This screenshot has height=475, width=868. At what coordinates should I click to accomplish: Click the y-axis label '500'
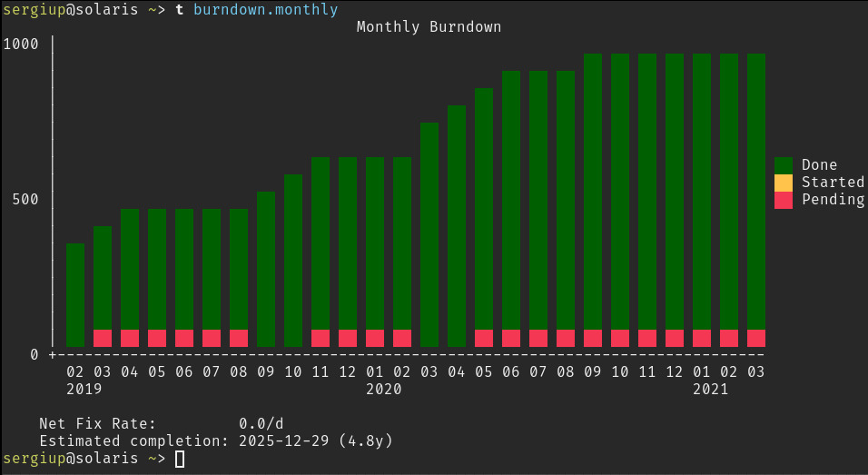(25, 199)
